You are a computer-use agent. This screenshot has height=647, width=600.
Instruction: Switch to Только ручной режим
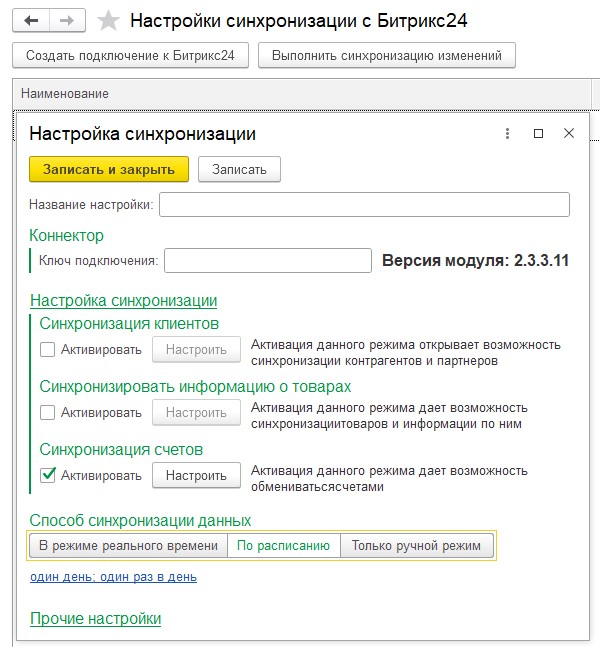(416, 546)
